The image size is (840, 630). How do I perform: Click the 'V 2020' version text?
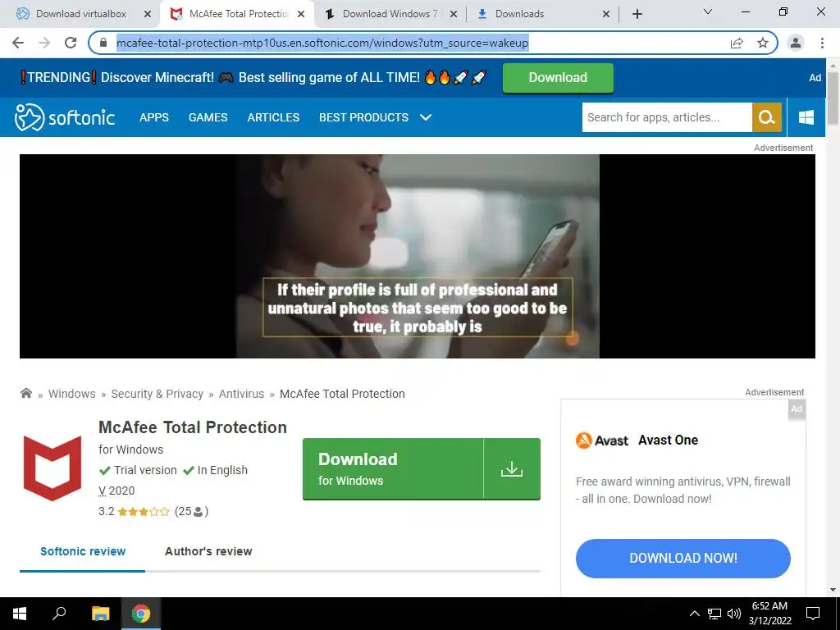tap(116, 491)
